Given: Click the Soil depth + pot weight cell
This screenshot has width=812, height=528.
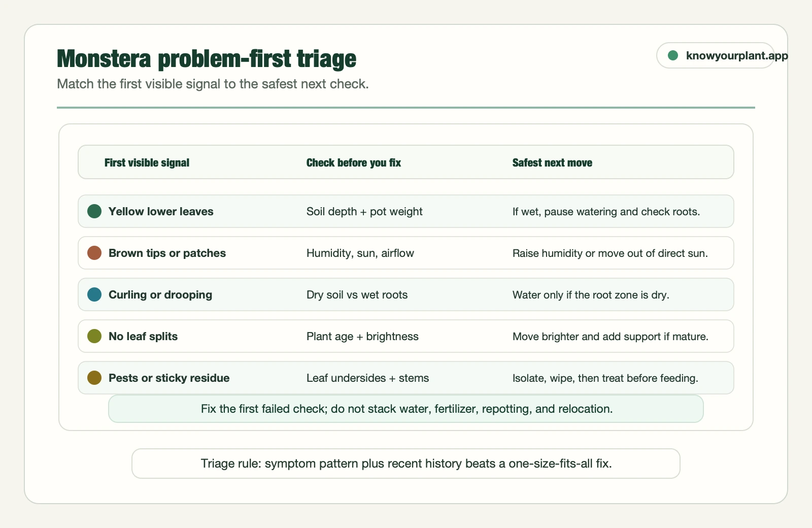Looking at the screenshot, I should point(364,211).
